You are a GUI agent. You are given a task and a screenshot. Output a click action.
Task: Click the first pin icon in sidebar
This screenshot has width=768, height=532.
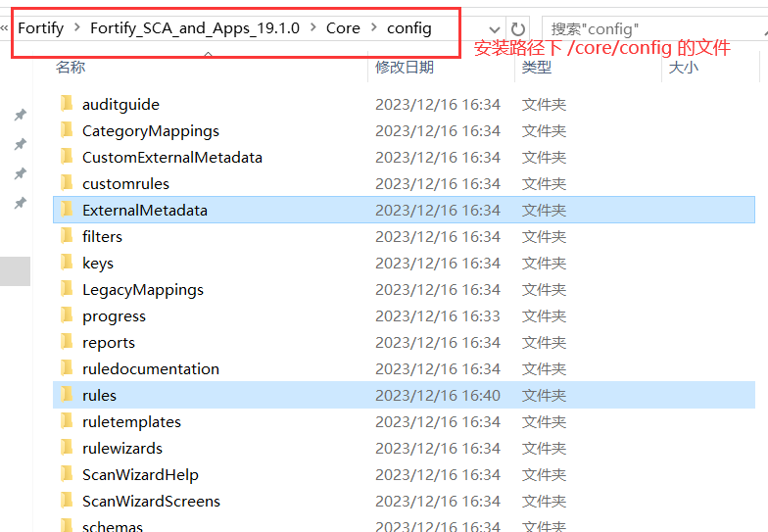(20, 116)
